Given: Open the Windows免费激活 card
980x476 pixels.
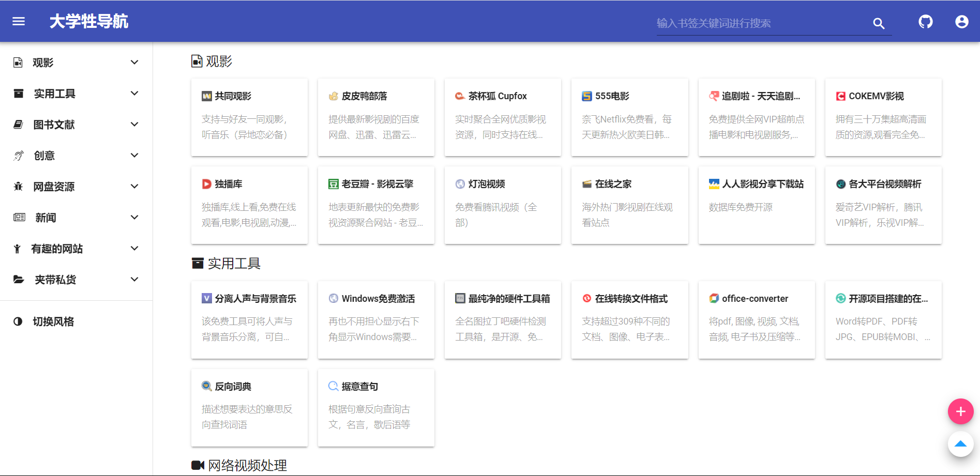Looking at the screenshot, I should [376, 320].
